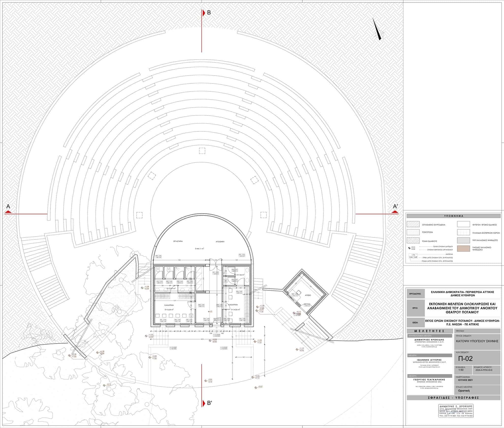Click the ΤΟΜΗ ΕΔΑΦΟΥΣ hatch sample in legend
504x428 pixels.
(x=413, y=240)
